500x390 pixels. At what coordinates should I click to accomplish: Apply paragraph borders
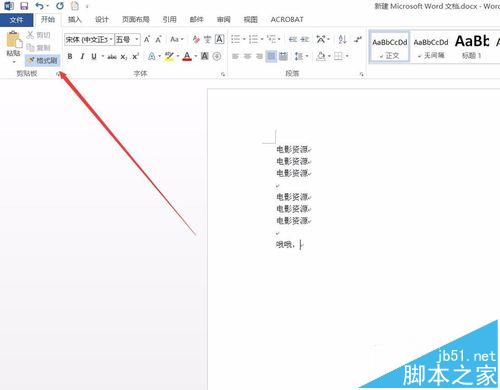tap(338, 57)
